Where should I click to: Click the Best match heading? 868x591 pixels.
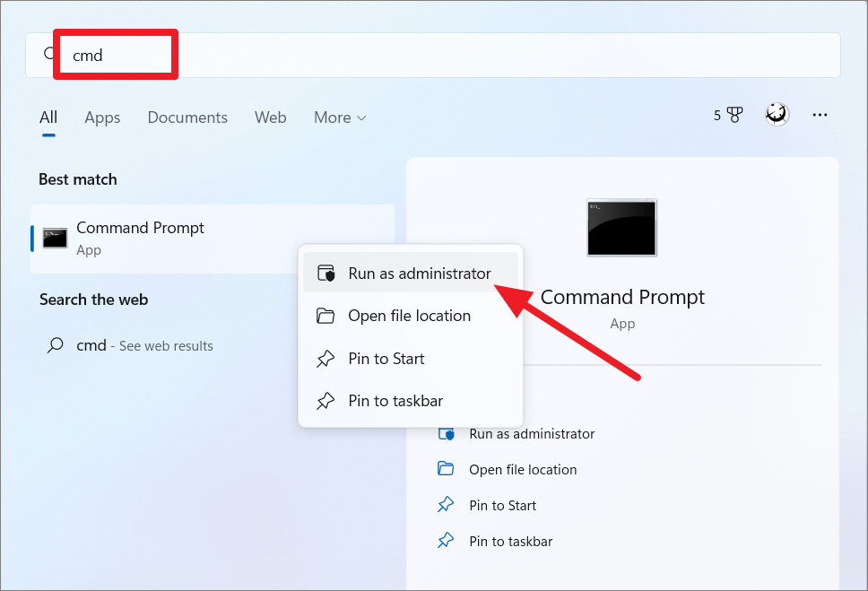click(77, 179)
